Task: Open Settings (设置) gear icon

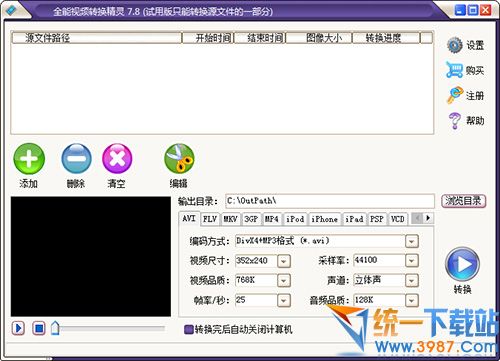Action: [455, 45]
